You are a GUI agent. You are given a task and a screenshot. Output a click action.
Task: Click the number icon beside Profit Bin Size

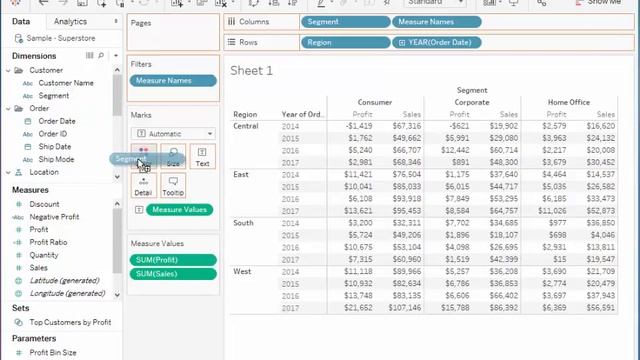18,353
